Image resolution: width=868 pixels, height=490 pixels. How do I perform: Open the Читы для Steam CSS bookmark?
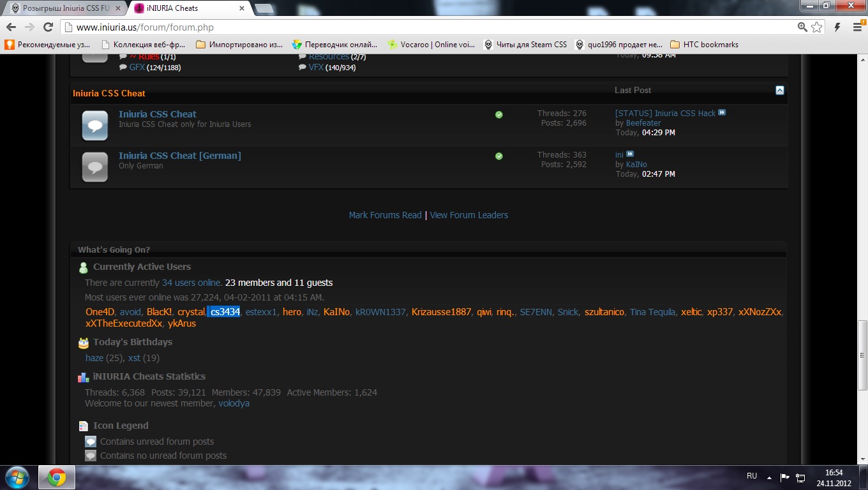click(x=525, y=45)
